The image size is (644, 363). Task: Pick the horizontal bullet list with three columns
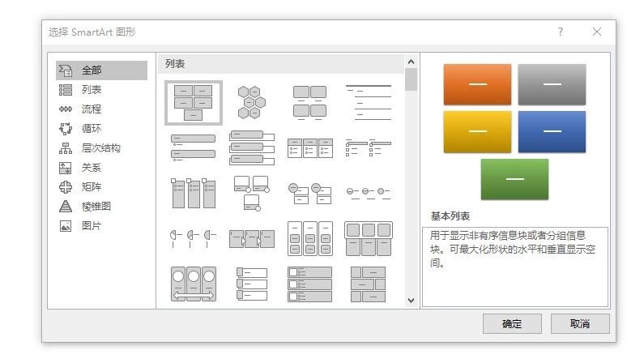[x=309, y=147]
